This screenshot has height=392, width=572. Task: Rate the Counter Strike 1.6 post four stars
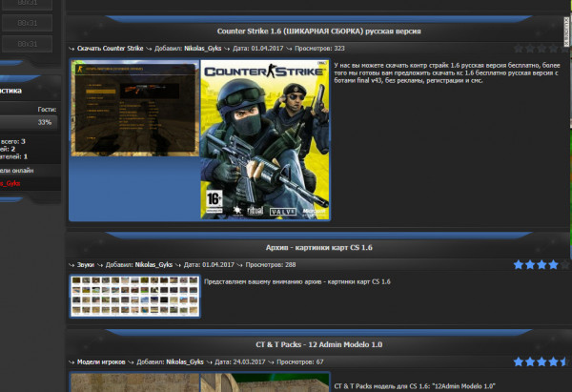553,49
